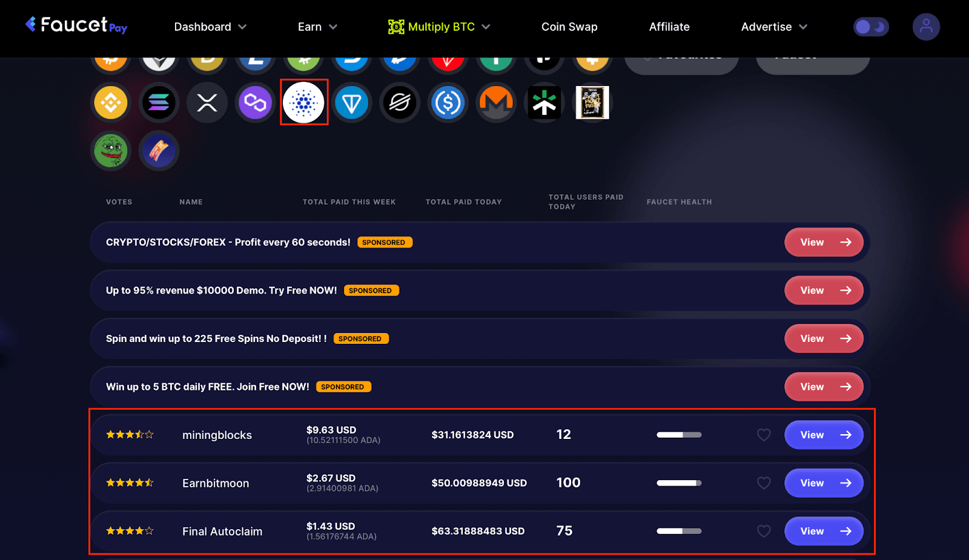This screenshot has height=560, width=969.
Task: Pick the XRP coin icon
Action: click(207, 103)
